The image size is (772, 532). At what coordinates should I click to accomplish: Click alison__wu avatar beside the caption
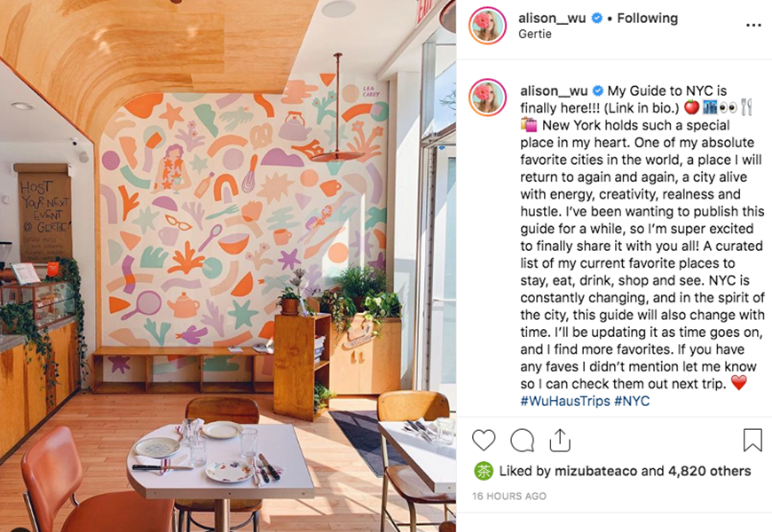coord(488,98)
